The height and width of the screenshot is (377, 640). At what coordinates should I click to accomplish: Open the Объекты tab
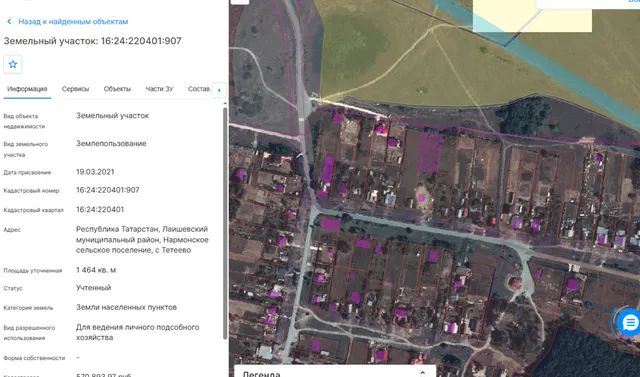[117, 89]
